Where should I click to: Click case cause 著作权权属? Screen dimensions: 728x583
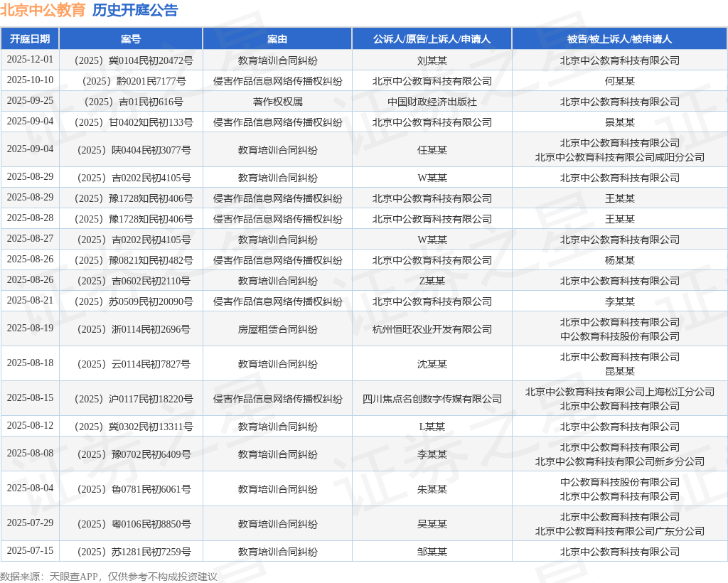click(278, 102)
